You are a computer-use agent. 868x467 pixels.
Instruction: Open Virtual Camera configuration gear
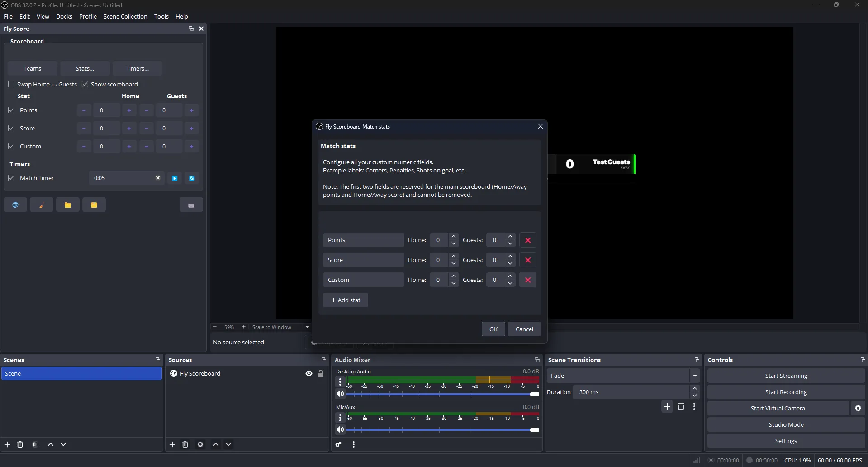(x=858, y=408)
